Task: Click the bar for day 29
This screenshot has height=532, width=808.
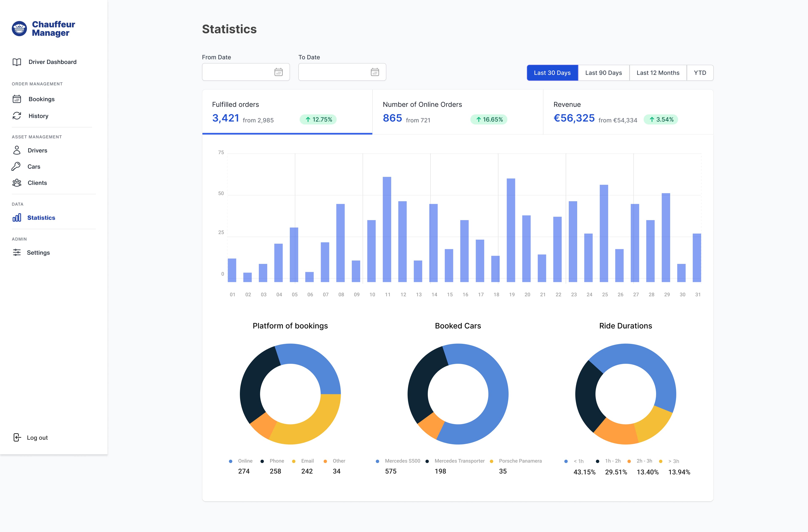Action: point(666,237)
